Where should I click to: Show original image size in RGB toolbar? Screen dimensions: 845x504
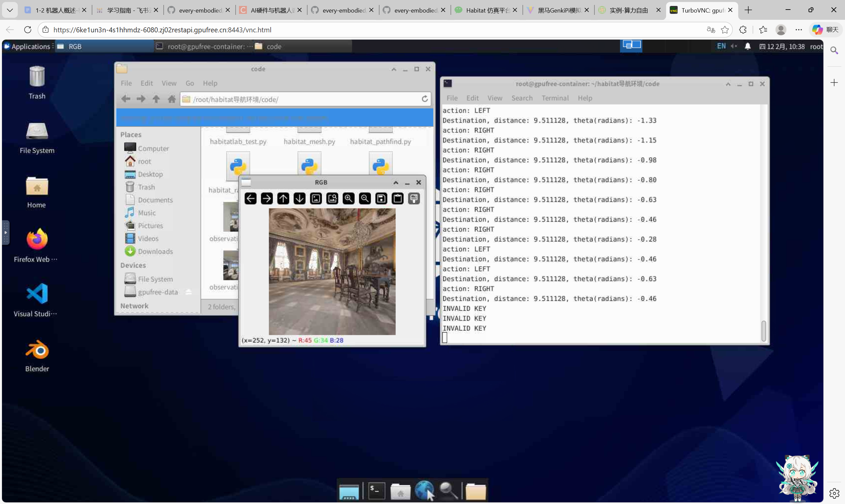pyautogui.click(x=316, y=199)
